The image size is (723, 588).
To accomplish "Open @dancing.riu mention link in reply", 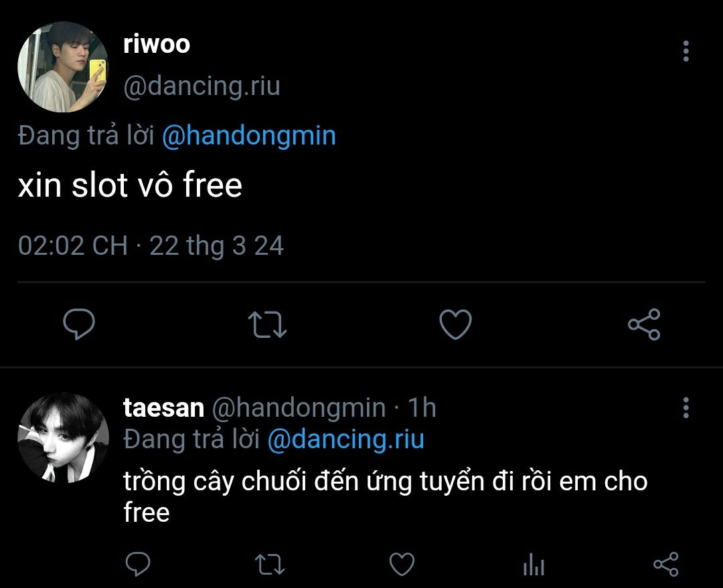I will [346, 439].
